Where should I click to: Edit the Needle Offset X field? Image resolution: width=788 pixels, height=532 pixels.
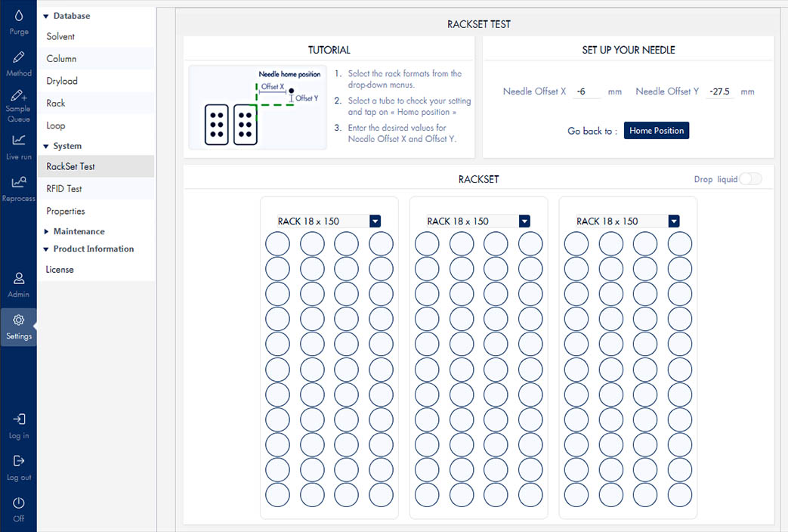[586, 91]
